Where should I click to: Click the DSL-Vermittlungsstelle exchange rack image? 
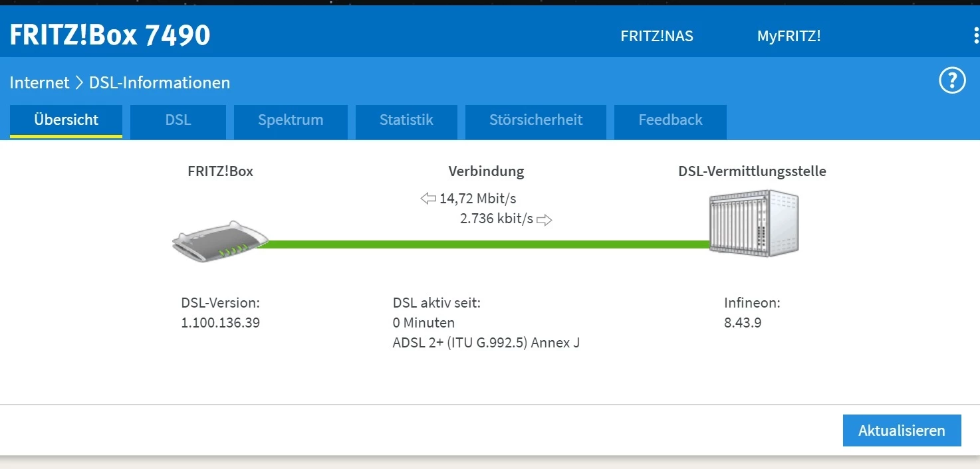tap(753, 223)
